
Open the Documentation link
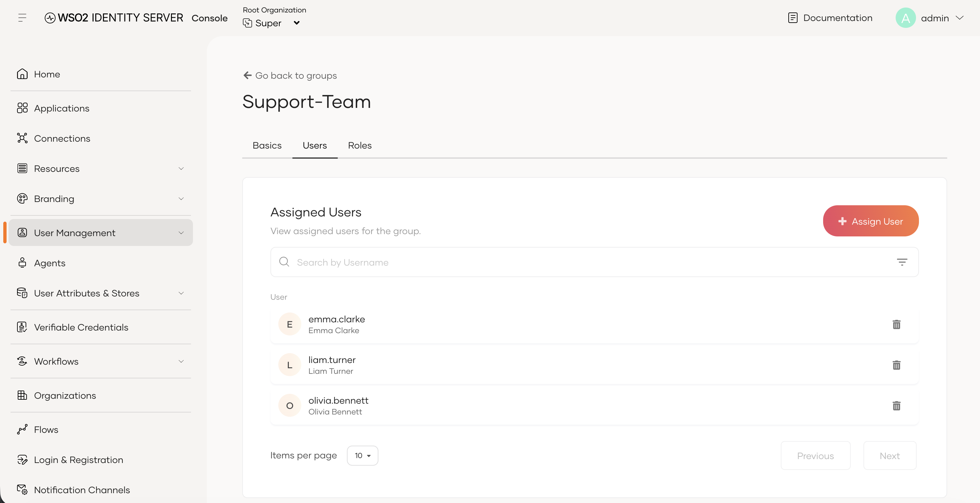(x=830, y=18)
